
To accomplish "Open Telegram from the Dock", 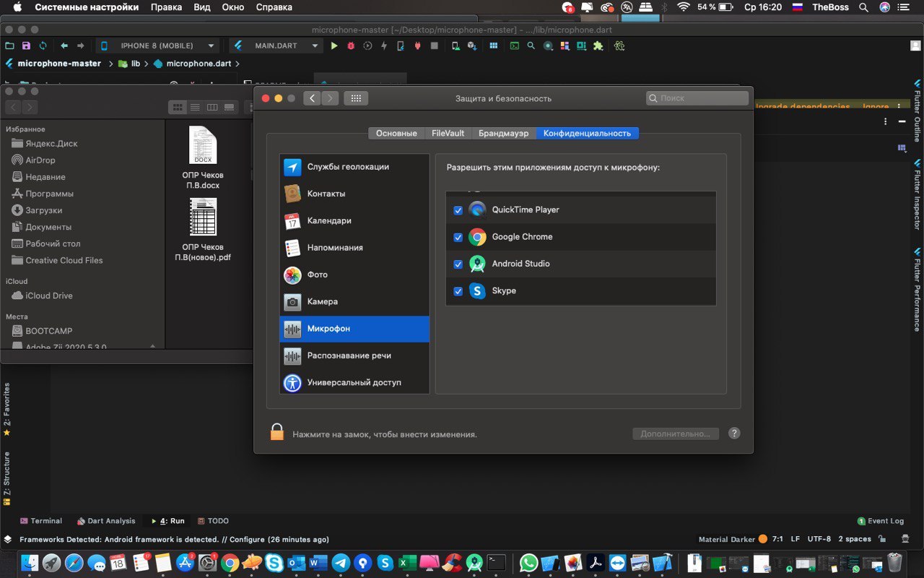I will pyautogui.click(x=341, y=563).
